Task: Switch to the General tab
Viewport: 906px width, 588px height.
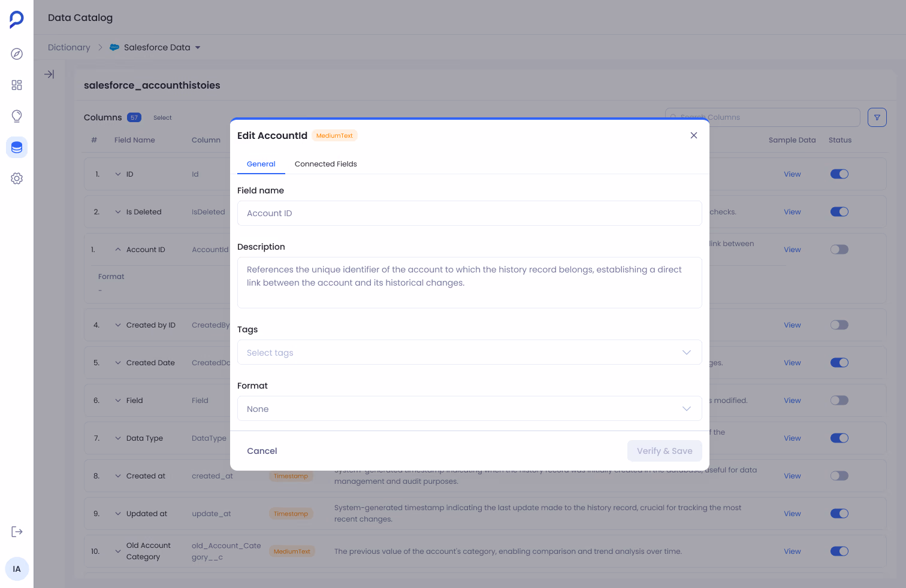Action: [x=261, y=164]
